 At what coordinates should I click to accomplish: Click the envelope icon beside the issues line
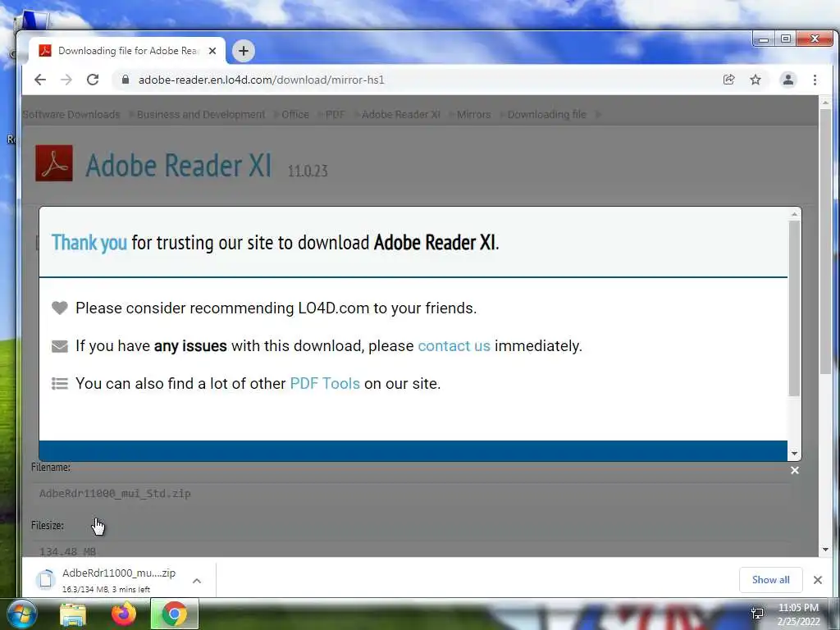click(59, 346)
